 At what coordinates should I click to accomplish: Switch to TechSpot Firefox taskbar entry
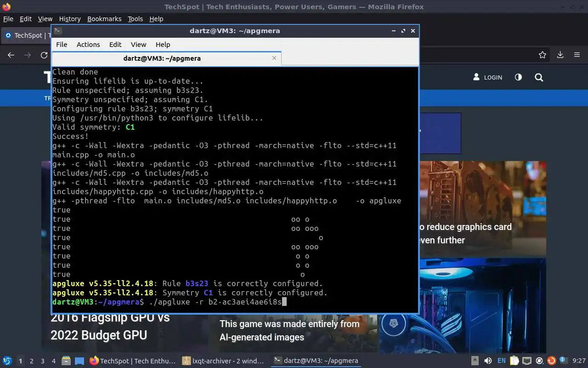pyautogui.click(x=132, y=361)
